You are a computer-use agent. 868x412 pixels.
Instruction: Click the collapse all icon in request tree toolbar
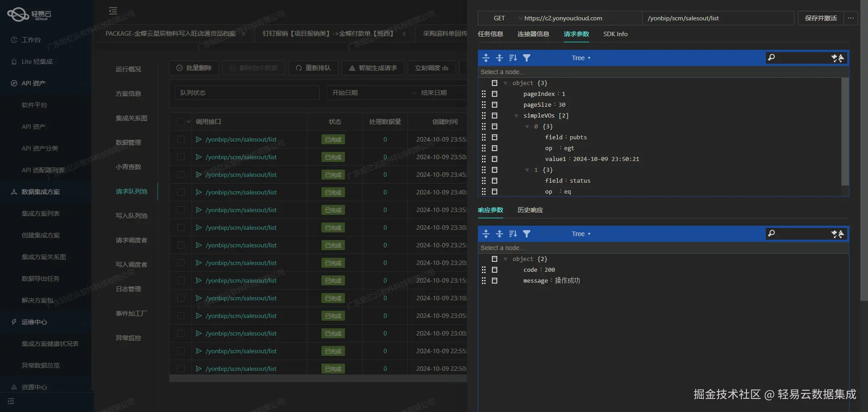[500, 58]
